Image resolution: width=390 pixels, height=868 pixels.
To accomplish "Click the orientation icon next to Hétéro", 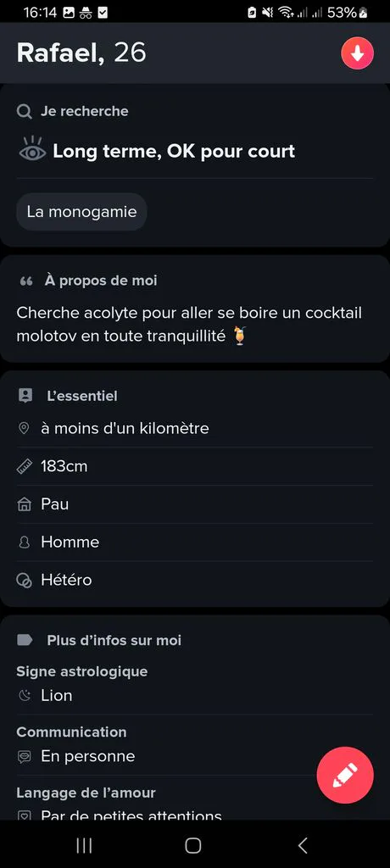I will click(x=25, y=580).
